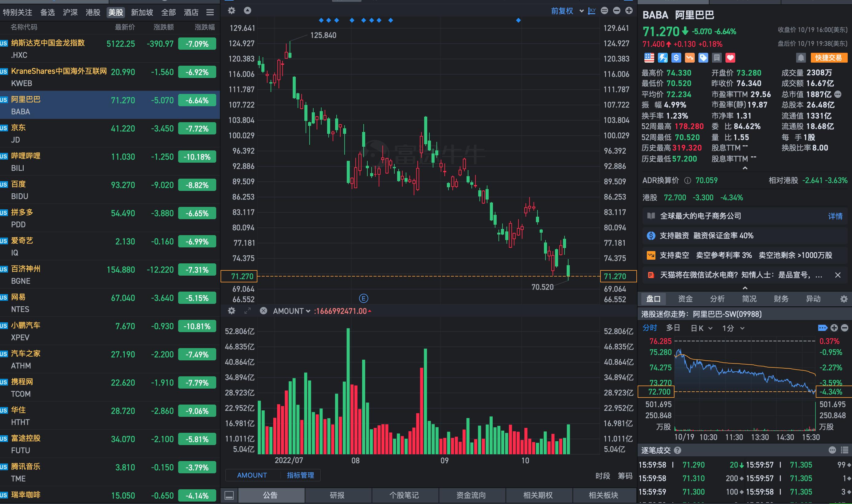The width and height of the screenshot is (852, 504).
Task: Select the 分时 mini chart view
Action: point(650,328)
